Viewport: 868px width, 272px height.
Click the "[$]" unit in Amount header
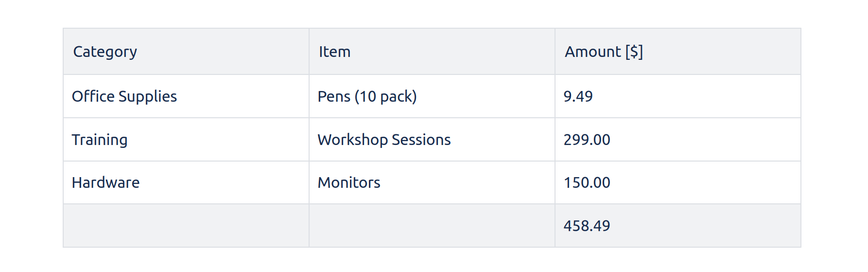click(x=634, y=52)
